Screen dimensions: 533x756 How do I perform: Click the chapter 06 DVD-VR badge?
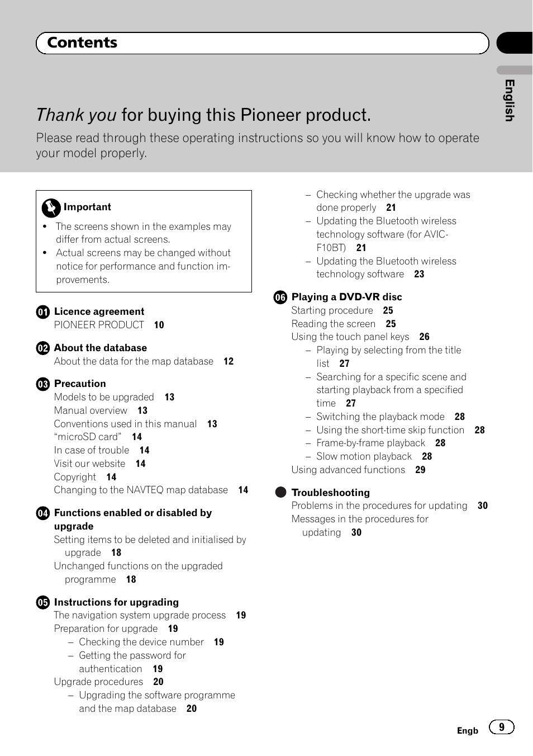tap(280, 297)
